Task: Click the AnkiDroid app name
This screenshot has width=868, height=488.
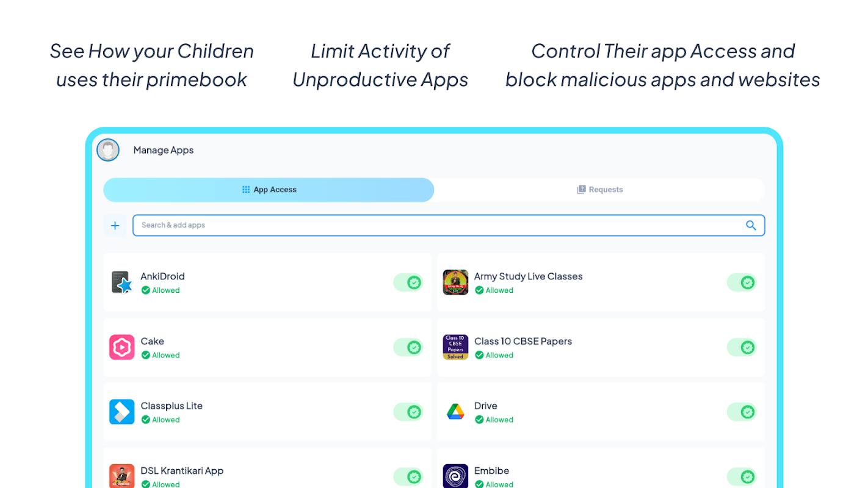Action: pos(162,276)
